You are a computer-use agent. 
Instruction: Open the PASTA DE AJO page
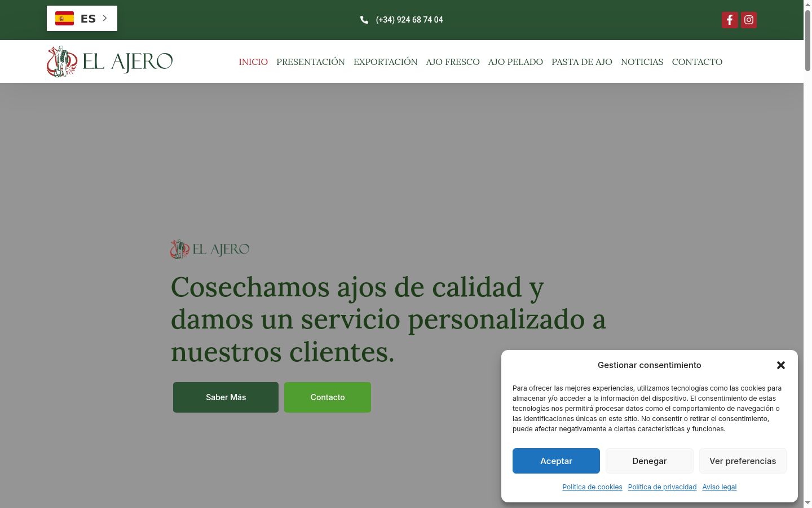click(x=582, y=62)
